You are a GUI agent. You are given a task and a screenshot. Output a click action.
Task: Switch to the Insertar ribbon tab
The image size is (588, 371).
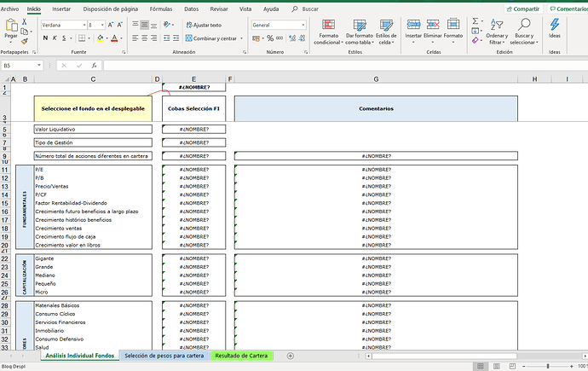tap(61, 9)
